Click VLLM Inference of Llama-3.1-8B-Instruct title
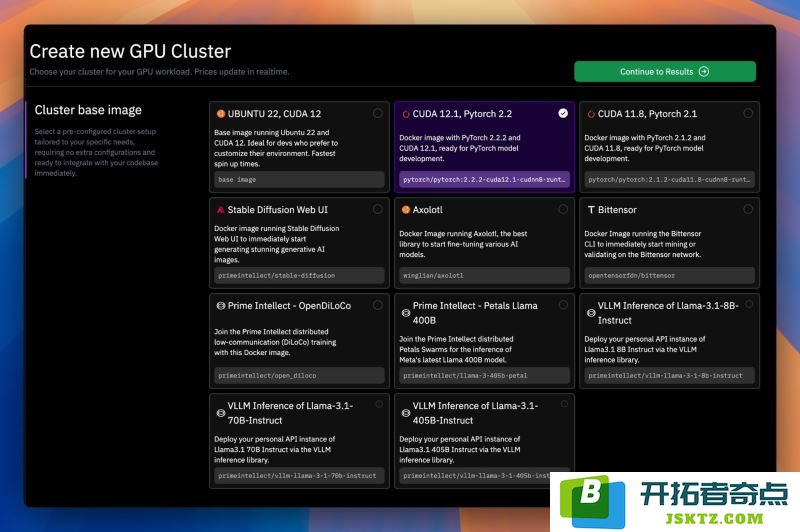 tap(668, 313)
